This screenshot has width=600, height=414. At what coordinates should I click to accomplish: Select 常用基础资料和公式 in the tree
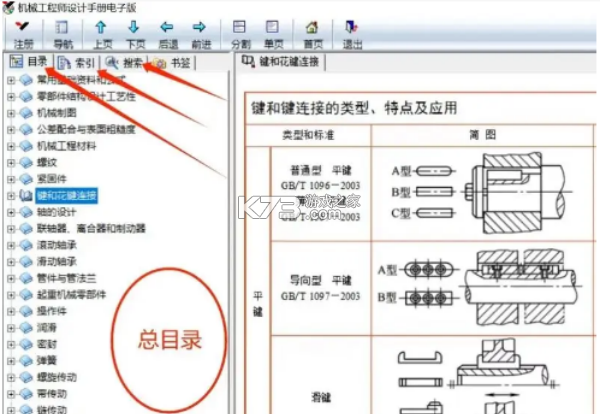tap(81, 80)
